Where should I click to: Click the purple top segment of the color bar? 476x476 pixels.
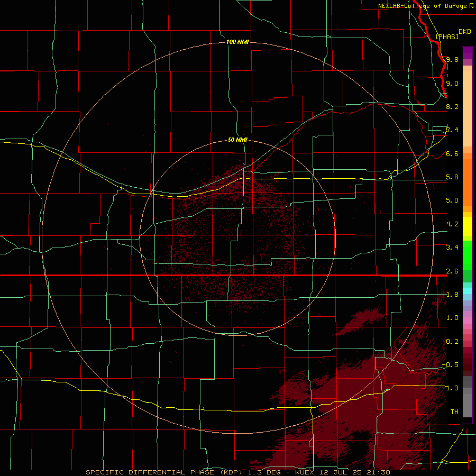[x=467, y=53]
